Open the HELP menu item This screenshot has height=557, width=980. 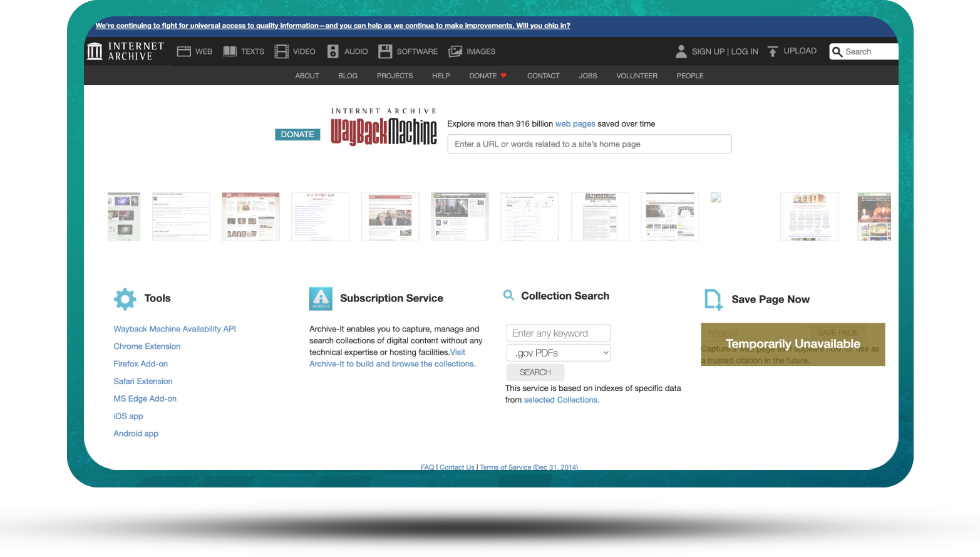tap(441, 76)
